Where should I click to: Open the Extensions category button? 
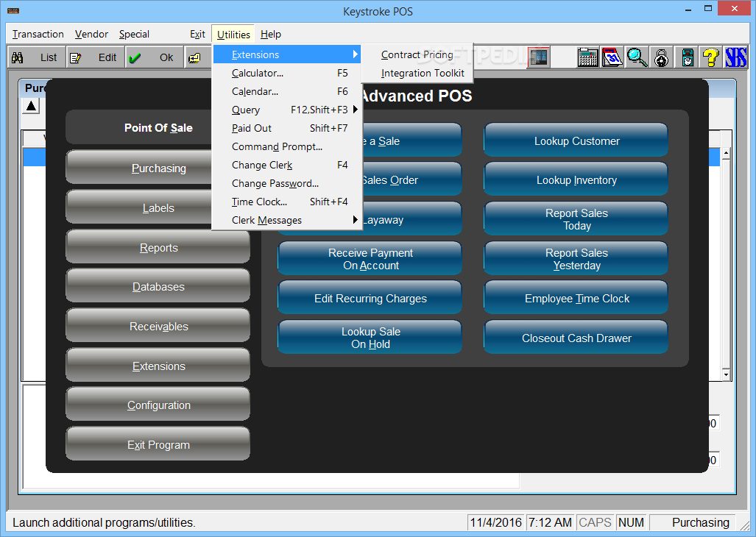click(158, 366)
